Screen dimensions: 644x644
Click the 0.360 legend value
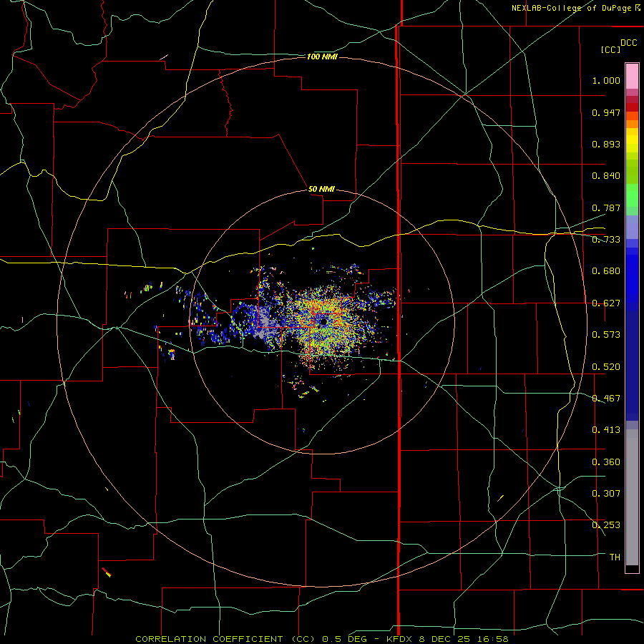coord(606,462)
